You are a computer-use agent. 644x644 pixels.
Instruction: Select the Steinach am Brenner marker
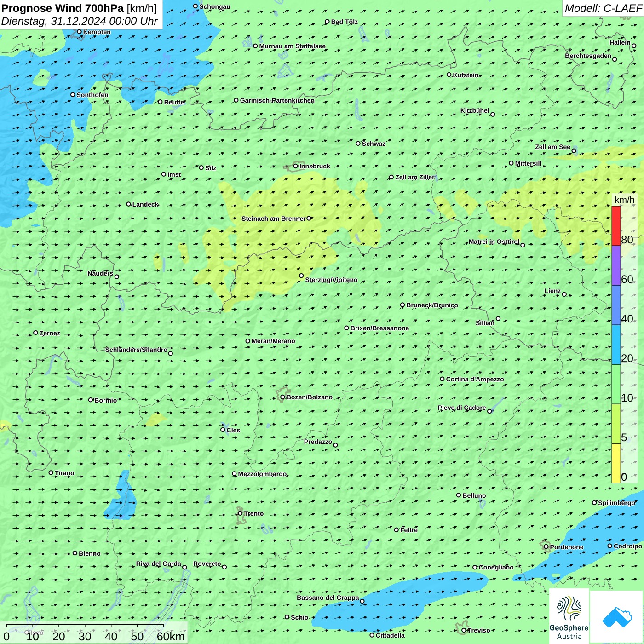coord(309,218)
